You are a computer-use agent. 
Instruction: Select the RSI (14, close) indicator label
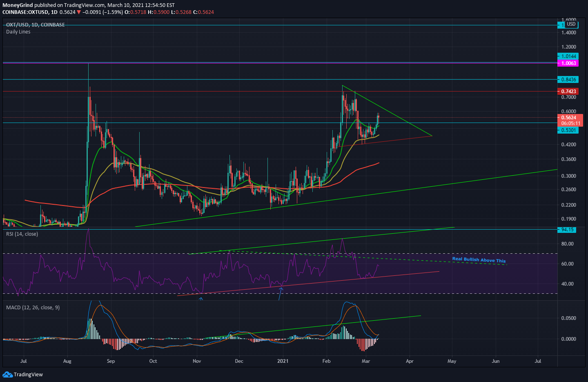pyautogui.click(x=22, y=234)
